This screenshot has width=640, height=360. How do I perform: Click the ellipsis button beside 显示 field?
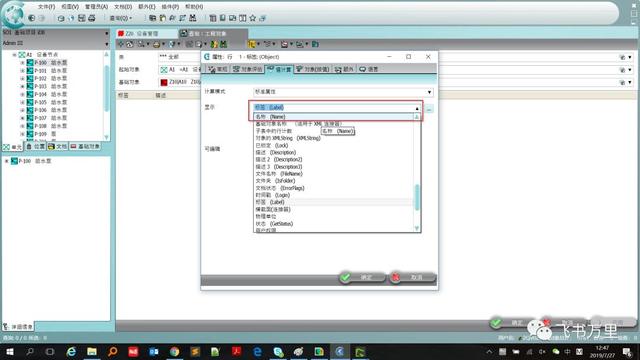(x=429, y=109)
